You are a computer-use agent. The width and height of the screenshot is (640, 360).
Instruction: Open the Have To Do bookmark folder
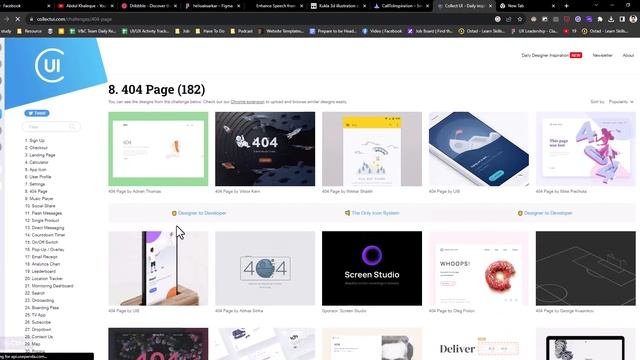tap(210, 31)
